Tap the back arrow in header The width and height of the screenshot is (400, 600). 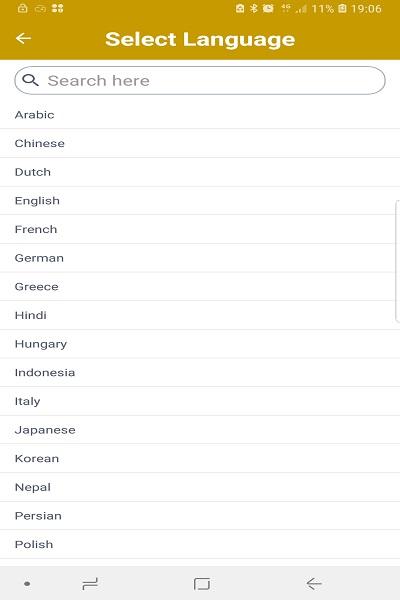coord(23,38)
